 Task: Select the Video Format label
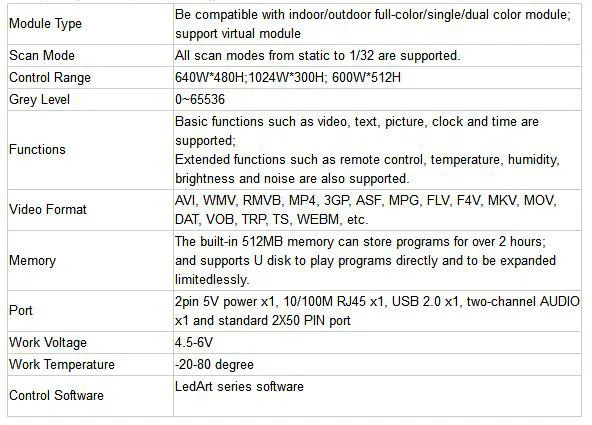[48, 209]
